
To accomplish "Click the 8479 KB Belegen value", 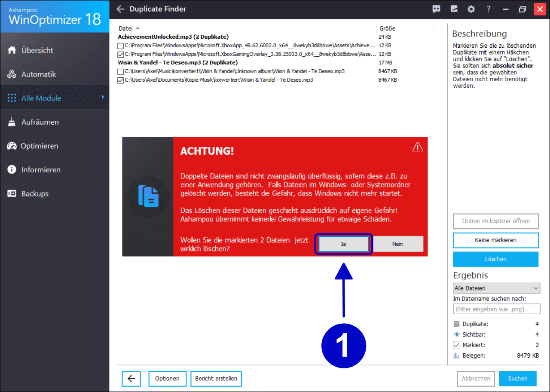I will coord(528,355).
